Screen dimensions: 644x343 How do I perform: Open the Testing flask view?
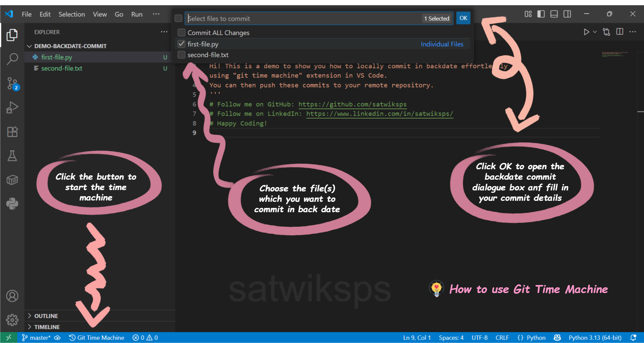tap(12, 156)
